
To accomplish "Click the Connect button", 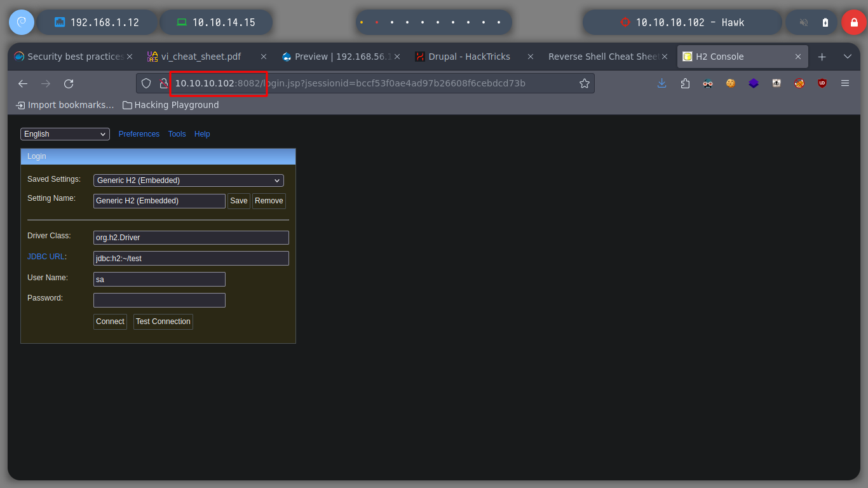I will (110, 322).
